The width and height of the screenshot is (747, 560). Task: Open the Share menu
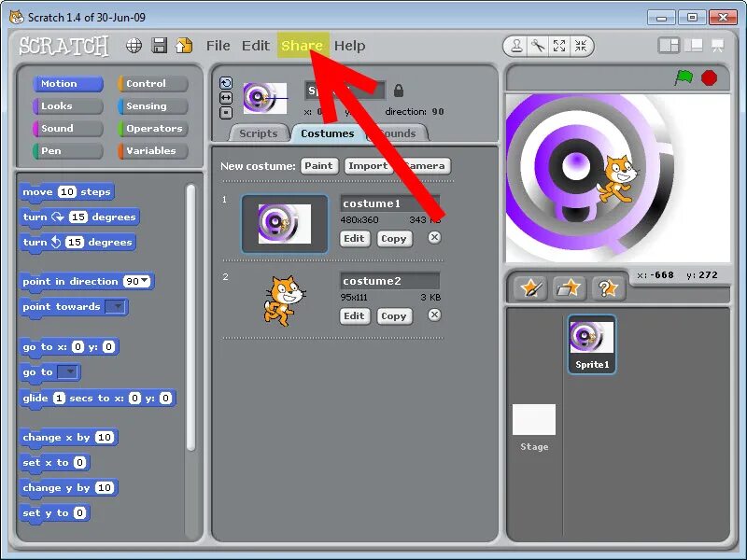tap(302, 46)
